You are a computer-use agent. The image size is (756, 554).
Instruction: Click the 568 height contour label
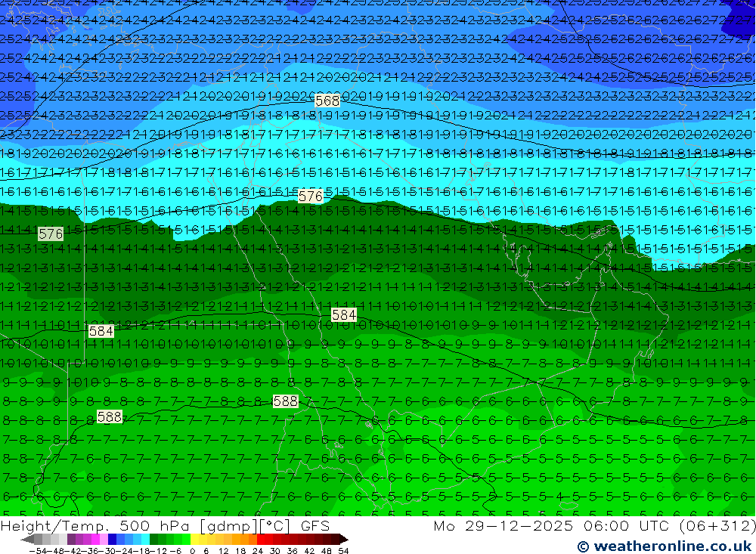point(327,101)
